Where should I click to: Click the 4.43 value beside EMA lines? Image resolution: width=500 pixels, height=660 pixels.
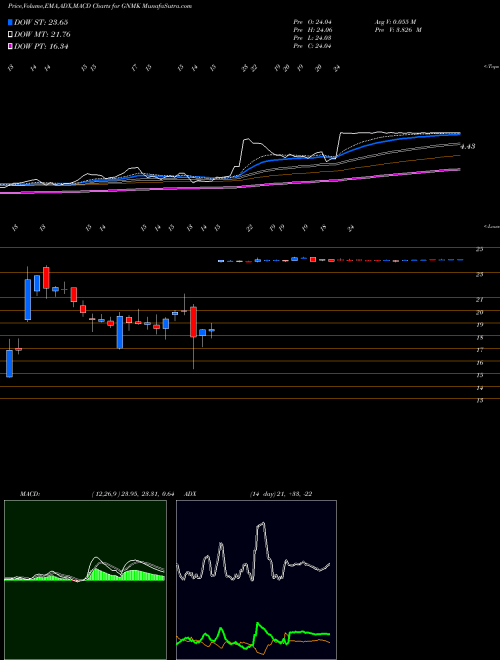[468, 146]
